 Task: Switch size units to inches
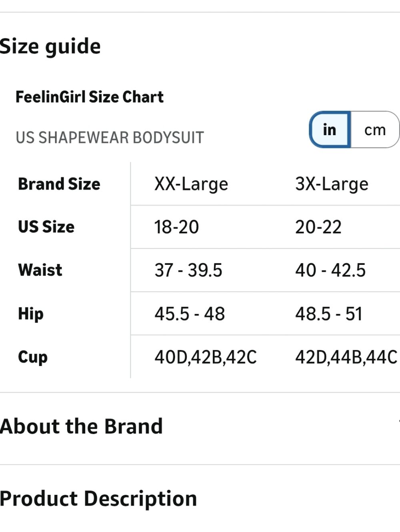(x=330, y=130)
